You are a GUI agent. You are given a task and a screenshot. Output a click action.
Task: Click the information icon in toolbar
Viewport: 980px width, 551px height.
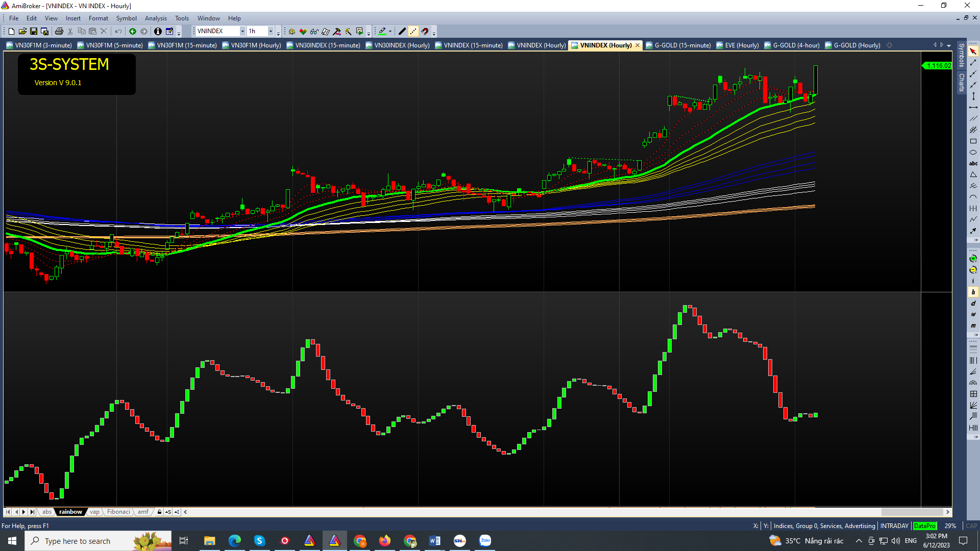158,32
